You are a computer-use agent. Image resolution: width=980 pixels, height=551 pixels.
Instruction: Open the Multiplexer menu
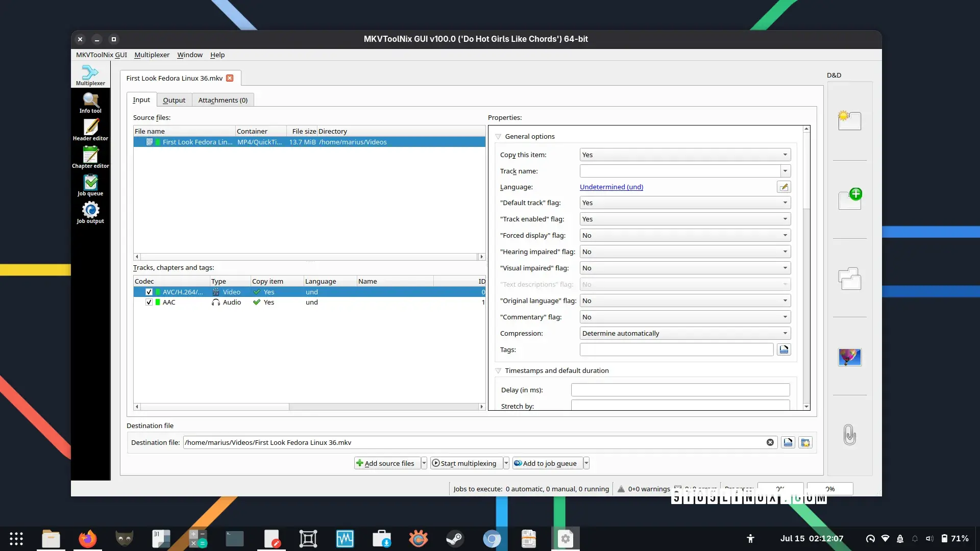[152, 55]
